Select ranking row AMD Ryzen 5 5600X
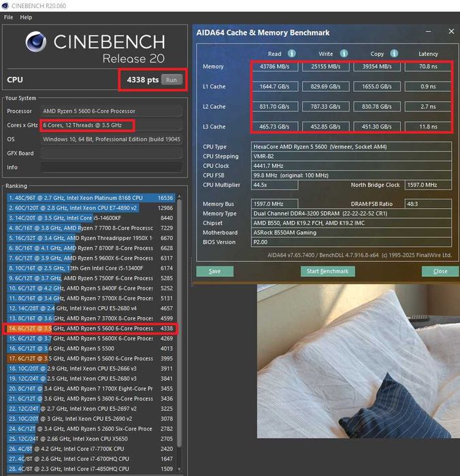 [91, 339]
